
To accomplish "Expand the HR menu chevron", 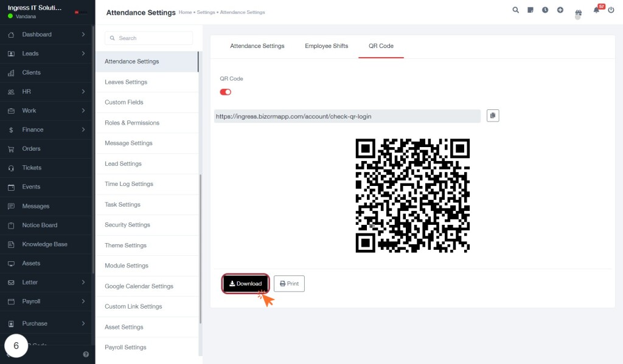I will (83, 92).
